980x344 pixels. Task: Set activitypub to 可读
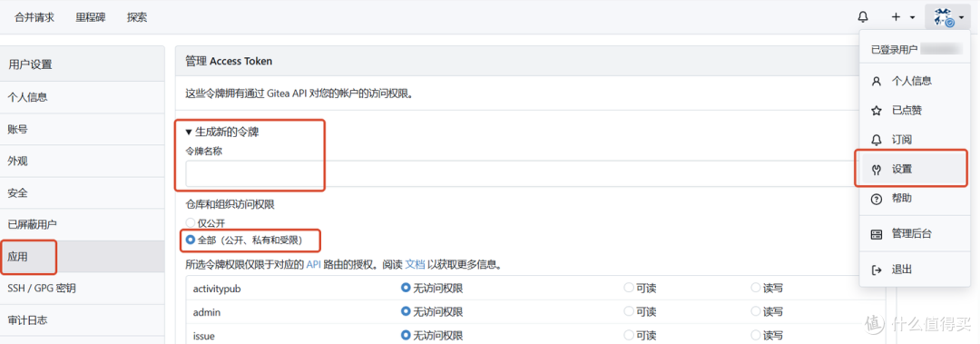[x=628, y=289]
